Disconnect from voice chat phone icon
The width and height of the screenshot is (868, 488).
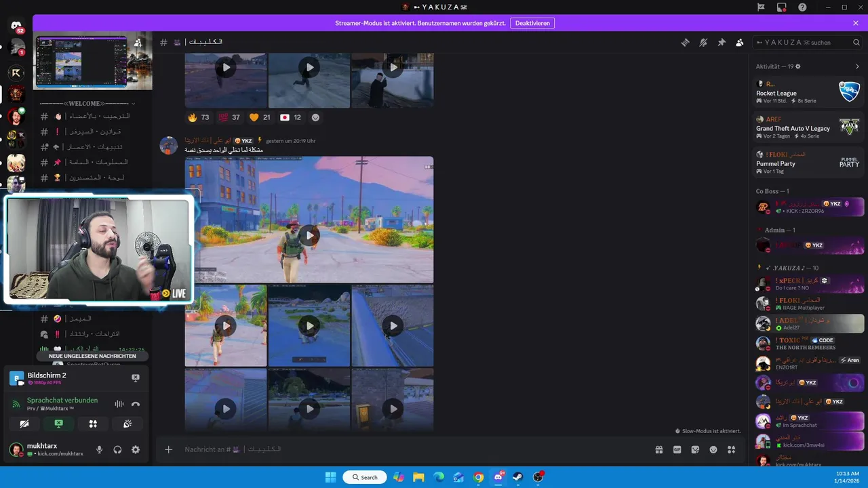pos(136,404)
